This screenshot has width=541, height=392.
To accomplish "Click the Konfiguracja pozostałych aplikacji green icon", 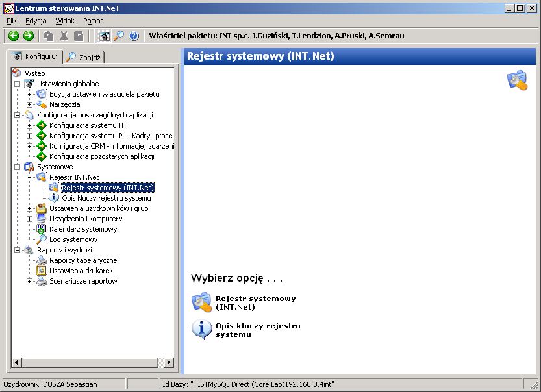I will 42,156.
